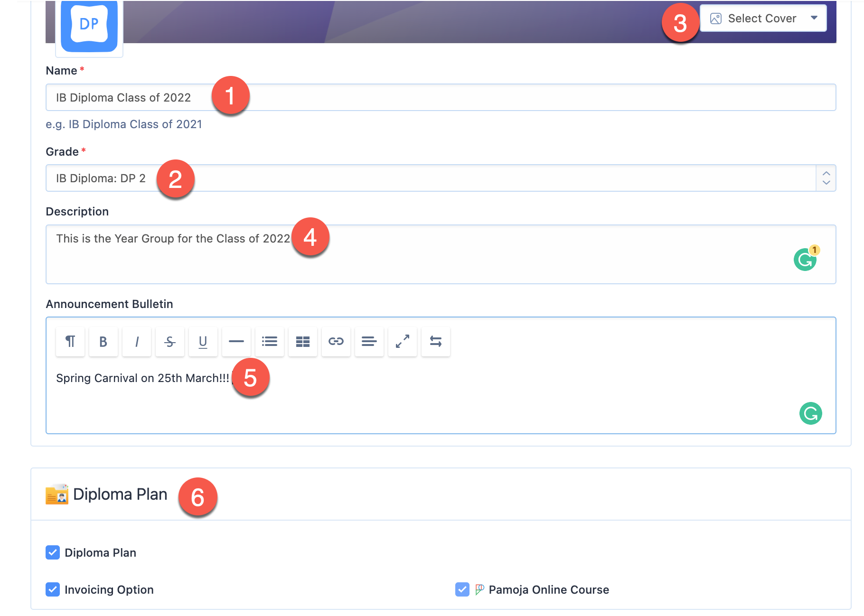Open text alignment options

tap(369, 342)
